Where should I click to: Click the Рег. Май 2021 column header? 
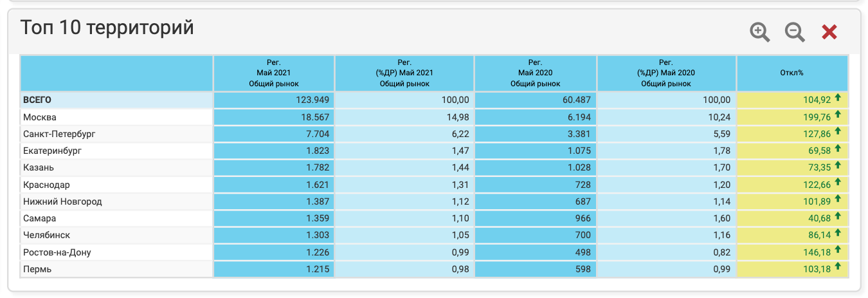point(274,73)
